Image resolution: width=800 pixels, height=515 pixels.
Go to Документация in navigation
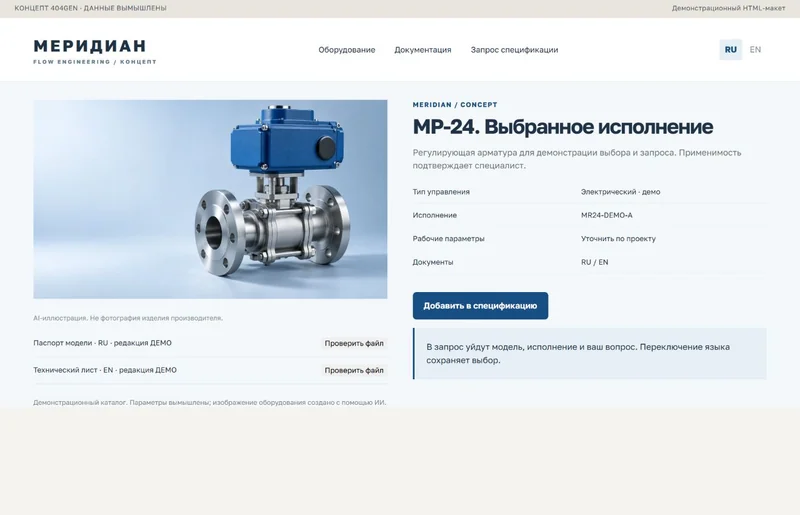[x=422, y=50]
